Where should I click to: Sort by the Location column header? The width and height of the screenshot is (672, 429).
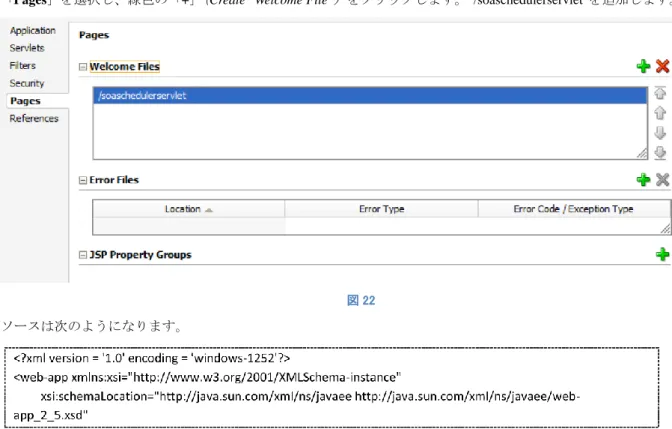click(189, 209)
